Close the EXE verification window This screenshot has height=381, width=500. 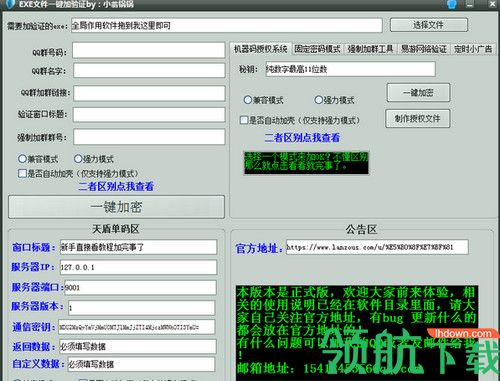492,4
